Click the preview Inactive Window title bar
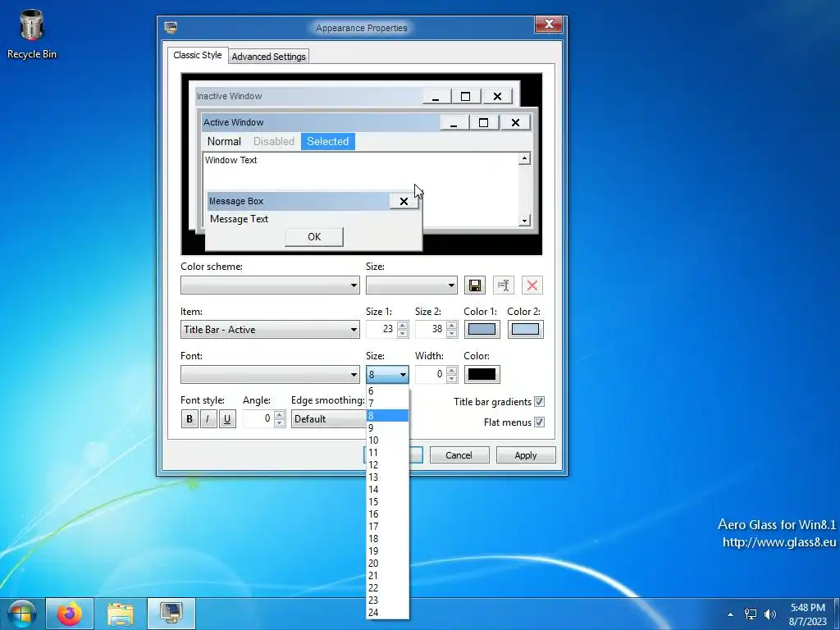840x630 pixels. 309,97
